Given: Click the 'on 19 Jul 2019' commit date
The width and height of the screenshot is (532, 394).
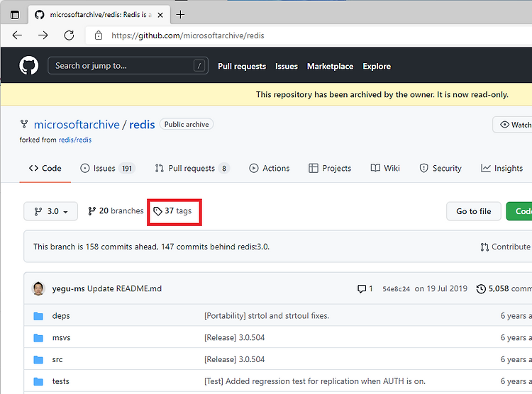Looking at the screenshot, I should 441,288.
